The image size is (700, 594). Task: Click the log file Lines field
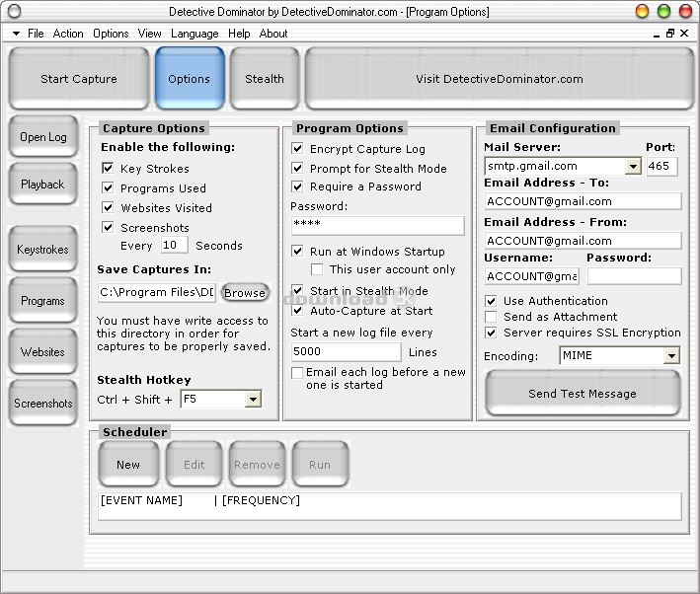346,351
